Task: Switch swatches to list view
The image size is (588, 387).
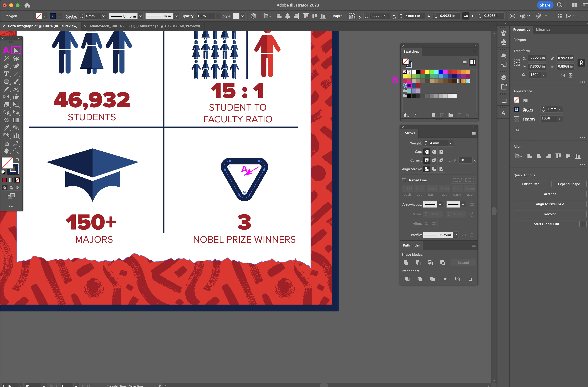Action: (x=465, y=62)
